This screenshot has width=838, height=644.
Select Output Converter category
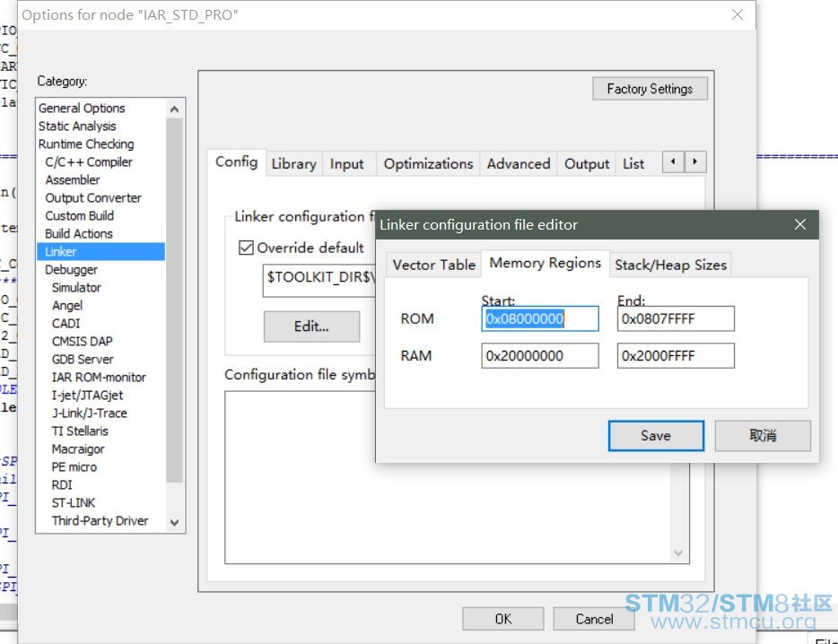pyautogui.click(x=93, y=197)
